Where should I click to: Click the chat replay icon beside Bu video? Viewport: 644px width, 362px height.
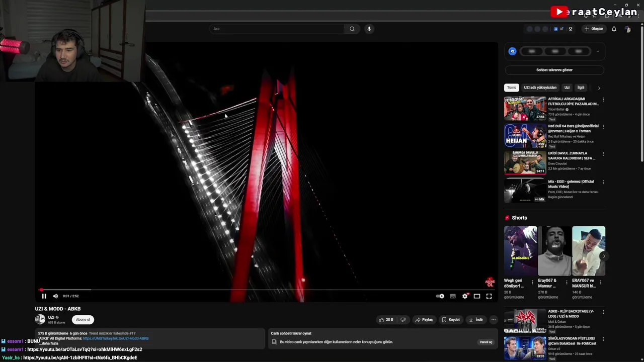274,342
